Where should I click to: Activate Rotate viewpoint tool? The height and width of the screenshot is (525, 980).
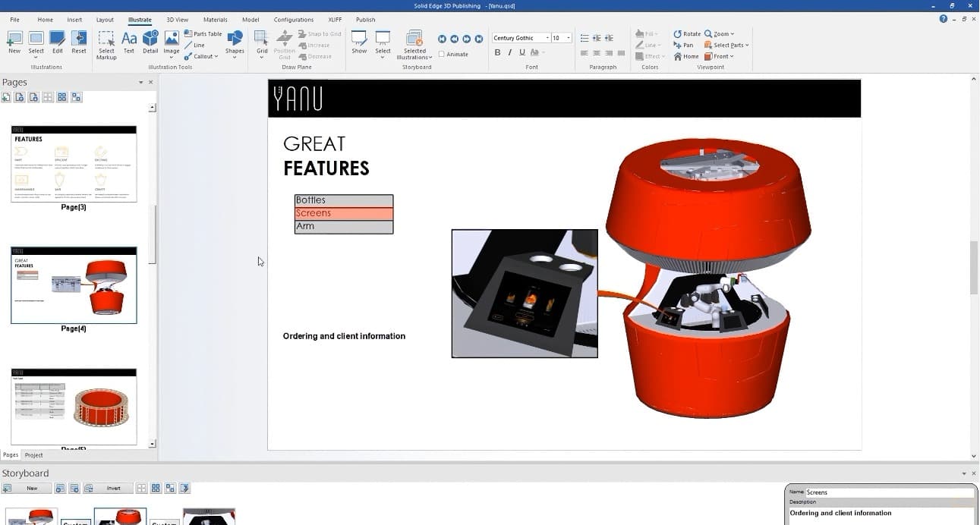point(687,34)
